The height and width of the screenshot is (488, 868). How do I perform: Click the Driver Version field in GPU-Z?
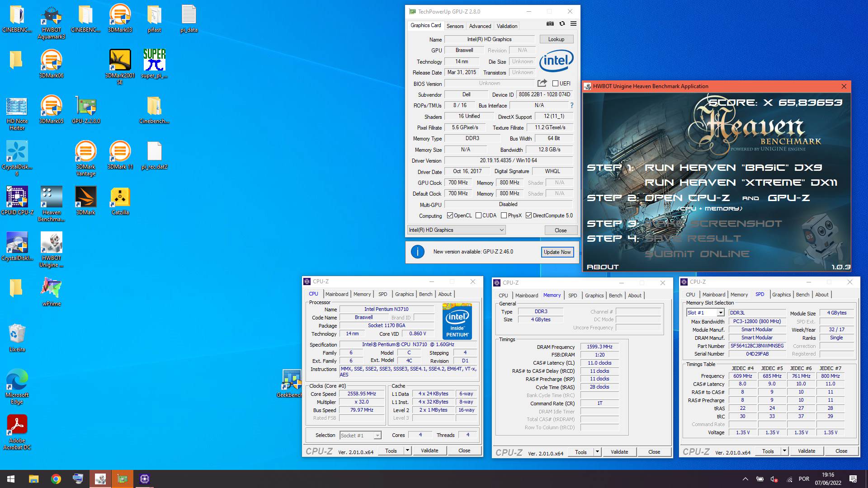[x=509, y=160]
